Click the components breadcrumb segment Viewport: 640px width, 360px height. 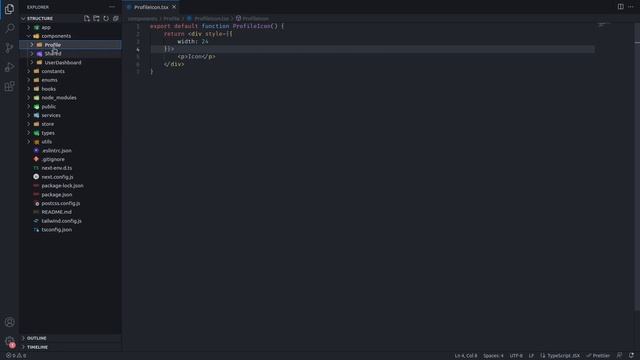(142, 18)
